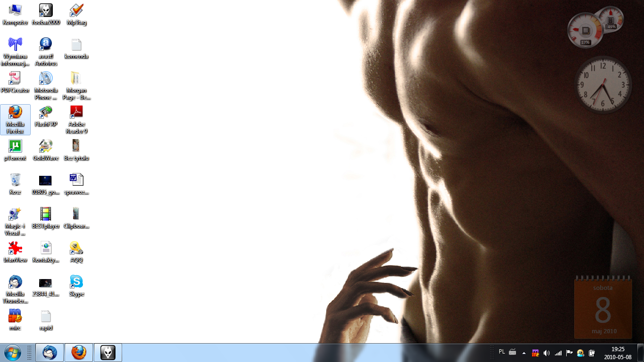Open the Windows Start menu
This screenshot has height=362, width=644.
pos(12,353)
